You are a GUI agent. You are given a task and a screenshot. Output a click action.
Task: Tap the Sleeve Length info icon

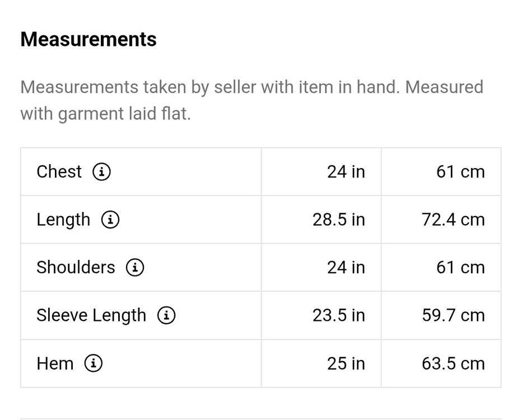[166, 316]
